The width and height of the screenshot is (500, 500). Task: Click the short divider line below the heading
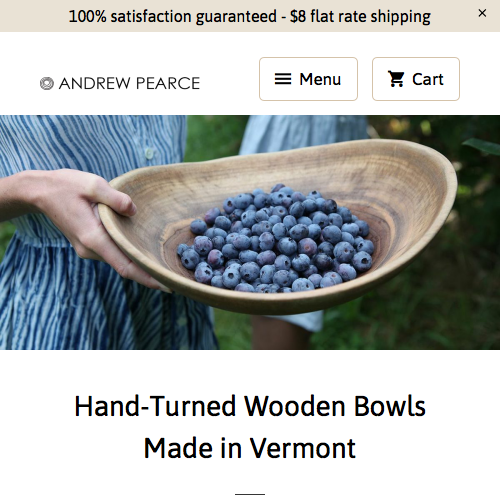point(250,494)
